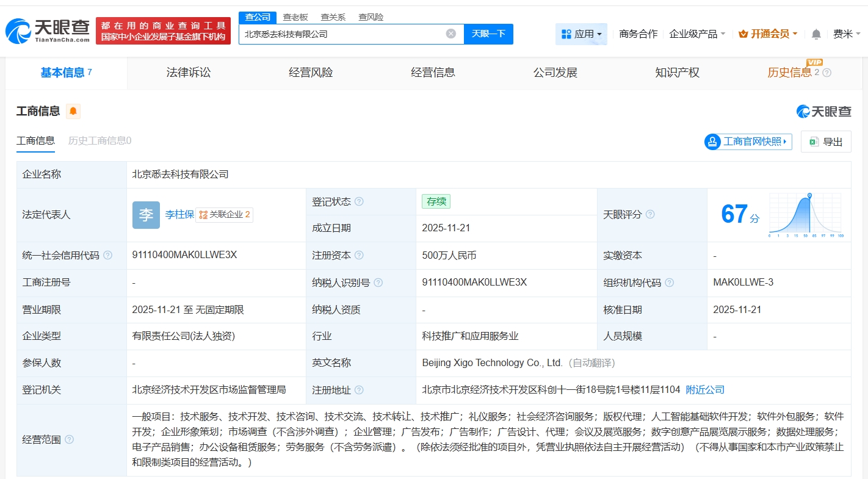Open the 知识产权 tab

tap(677, 73)
